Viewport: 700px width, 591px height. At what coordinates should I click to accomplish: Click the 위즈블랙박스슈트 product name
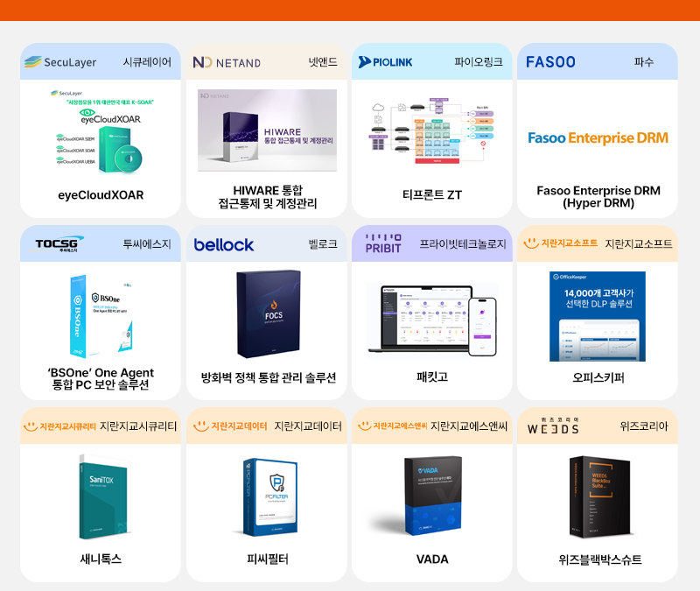[600, 559]
